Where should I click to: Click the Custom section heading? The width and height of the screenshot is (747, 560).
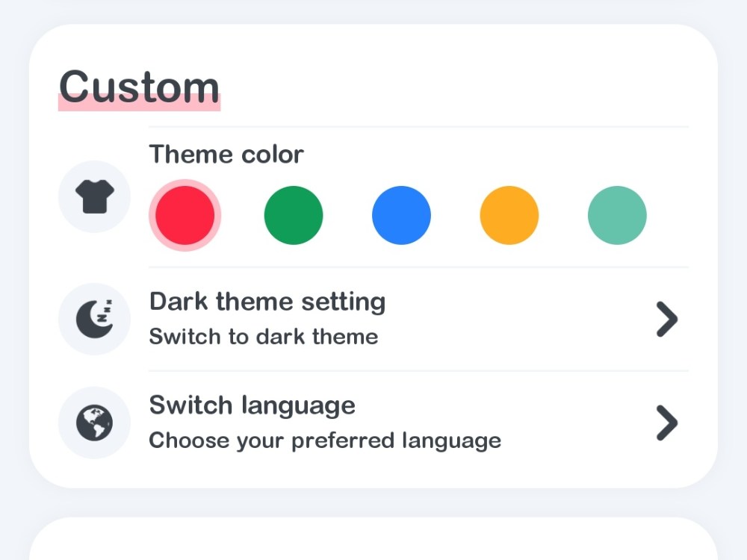coord(139,87)
